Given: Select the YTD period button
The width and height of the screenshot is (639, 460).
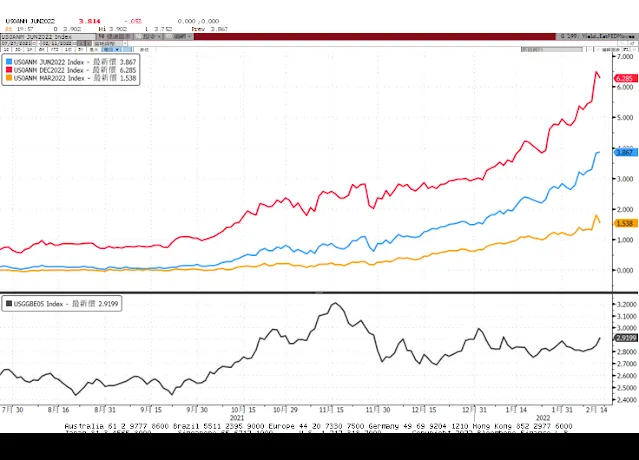Looking at the screenshot, I should tap(54, 49).
